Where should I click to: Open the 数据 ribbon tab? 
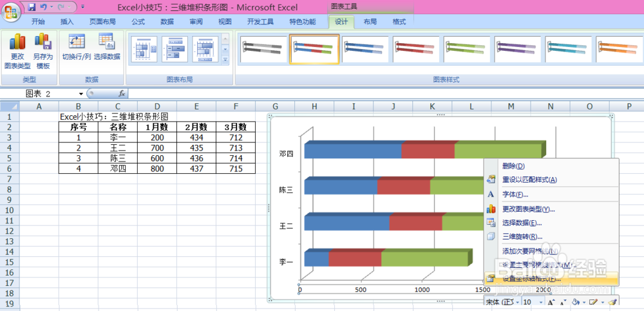click(x=167, y=22)
